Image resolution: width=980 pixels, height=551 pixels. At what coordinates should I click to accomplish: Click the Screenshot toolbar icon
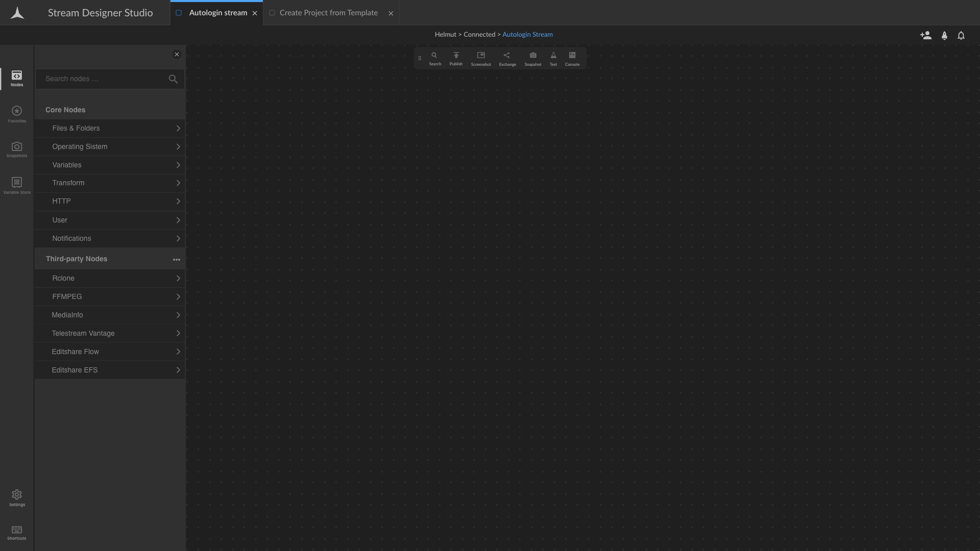tap(480, 58)
